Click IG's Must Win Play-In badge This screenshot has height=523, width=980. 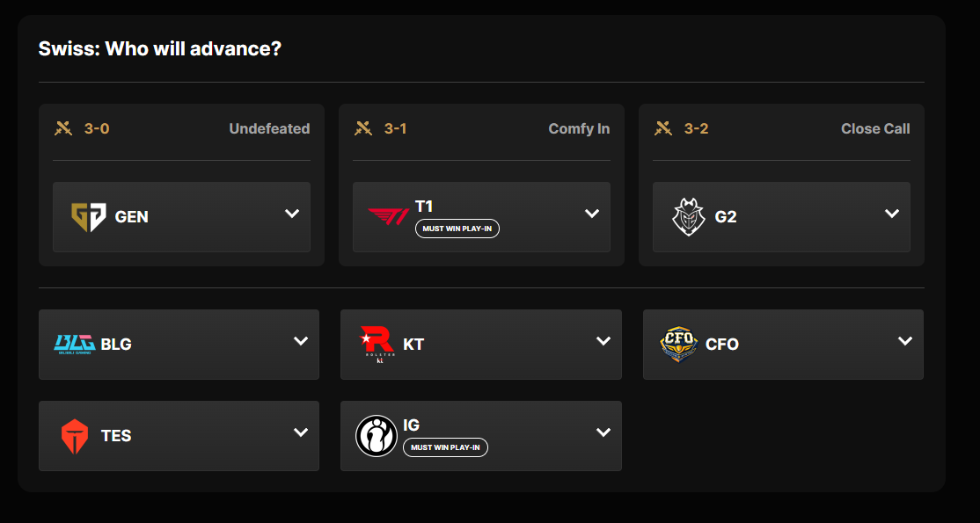(446, 447)
